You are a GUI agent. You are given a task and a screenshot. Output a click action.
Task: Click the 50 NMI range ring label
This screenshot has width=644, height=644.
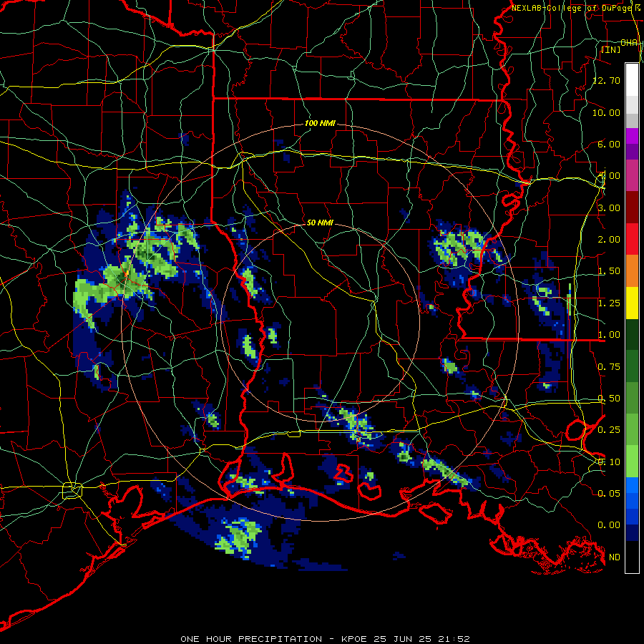tap(320, 223)
